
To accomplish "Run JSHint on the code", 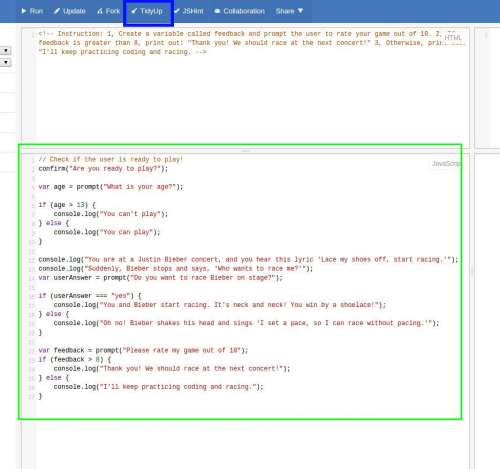I will pyautogui.click(x=189, y=11).
